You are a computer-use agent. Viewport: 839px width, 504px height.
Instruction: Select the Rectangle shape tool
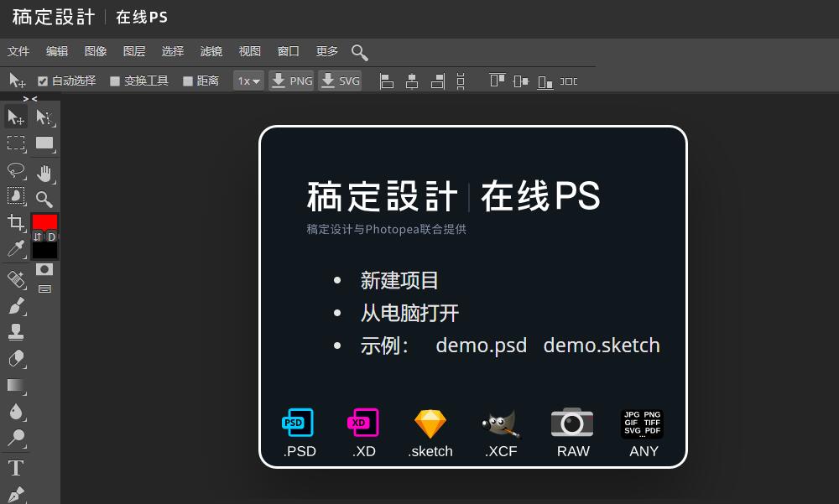point(44,143)
